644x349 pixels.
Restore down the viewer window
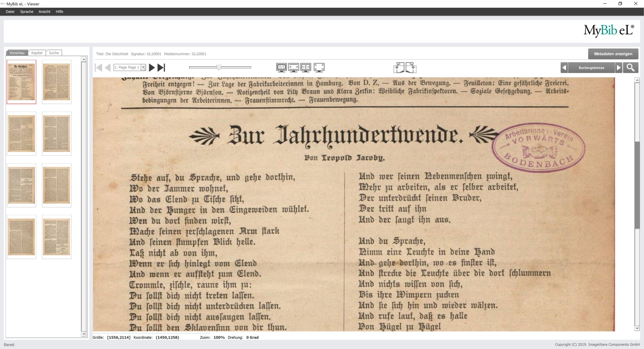tap(620, 4)
